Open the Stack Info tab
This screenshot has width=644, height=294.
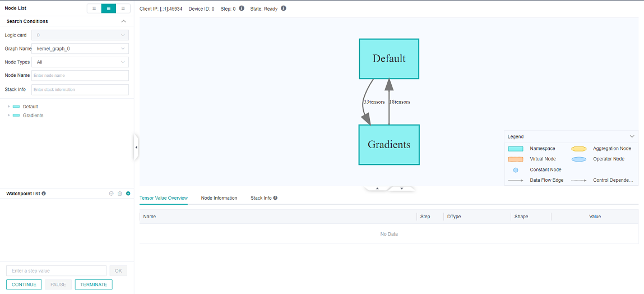[261, 198]
